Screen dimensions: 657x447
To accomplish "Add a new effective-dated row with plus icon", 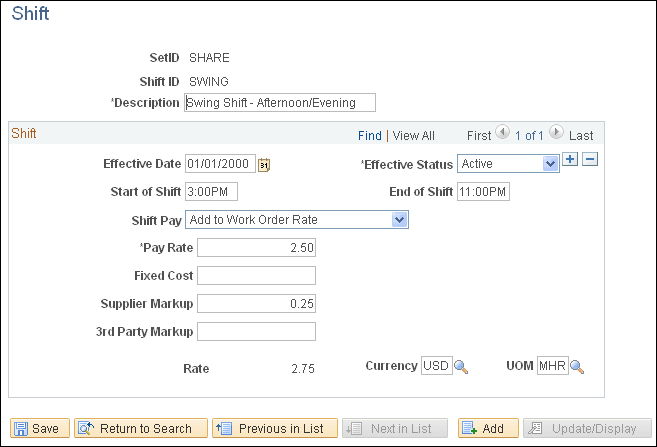I will pyautogui.click(x=570, y=159).
